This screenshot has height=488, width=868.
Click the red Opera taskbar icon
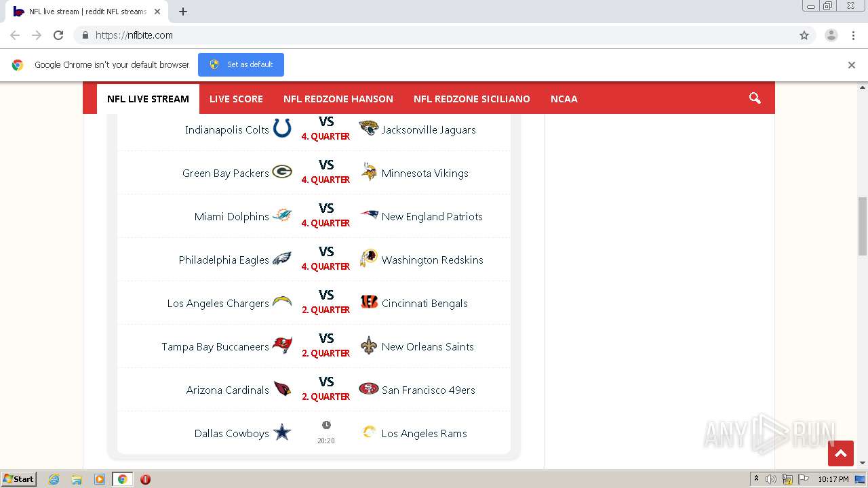pos(145,479)
